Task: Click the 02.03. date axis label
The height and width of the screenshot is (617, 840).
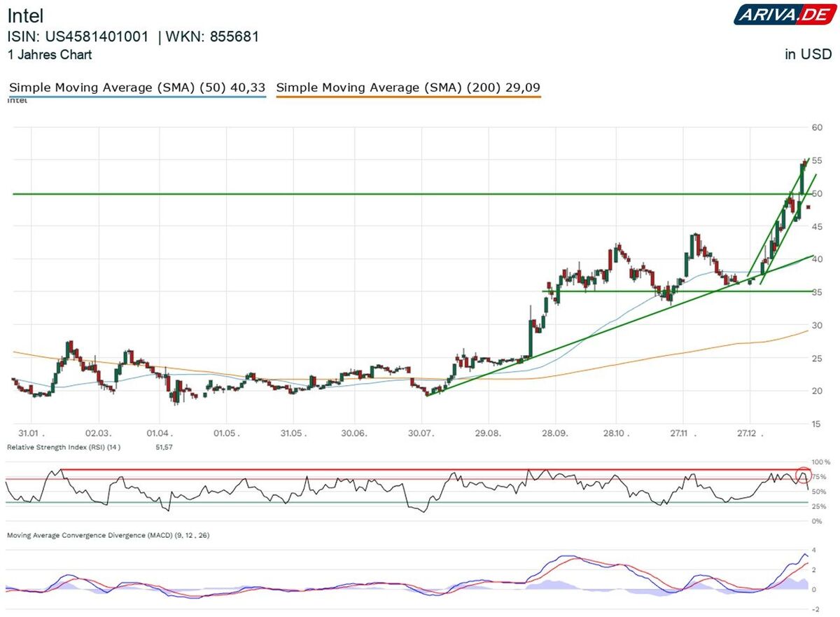Action: tap(98, 434)
